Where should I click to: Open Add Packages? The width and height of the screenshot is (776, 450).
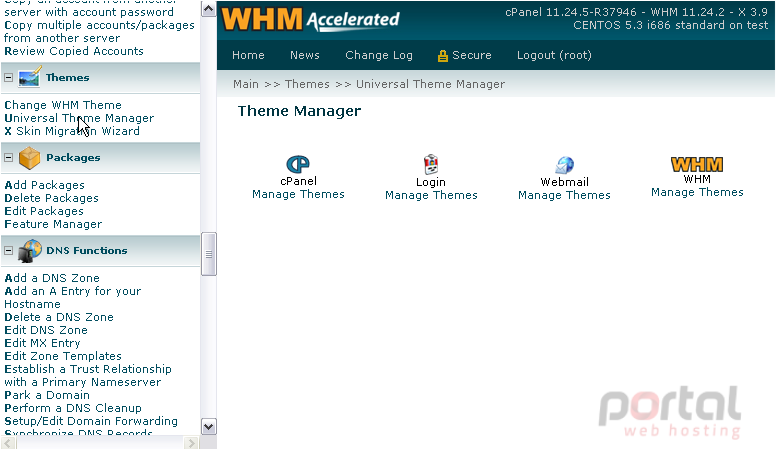pos(44,185)
